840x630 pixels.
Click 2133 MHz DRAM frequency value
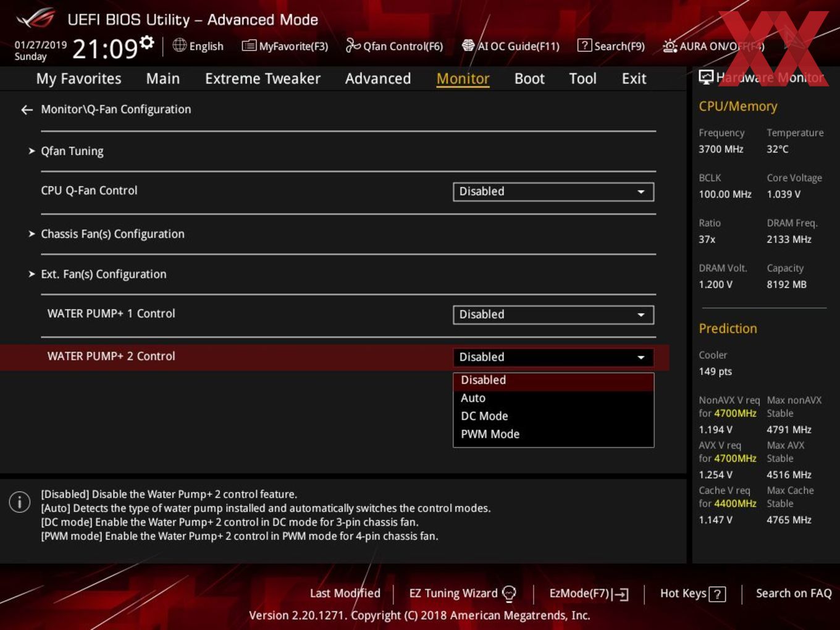pyautogui.click(x=789, y=240)
